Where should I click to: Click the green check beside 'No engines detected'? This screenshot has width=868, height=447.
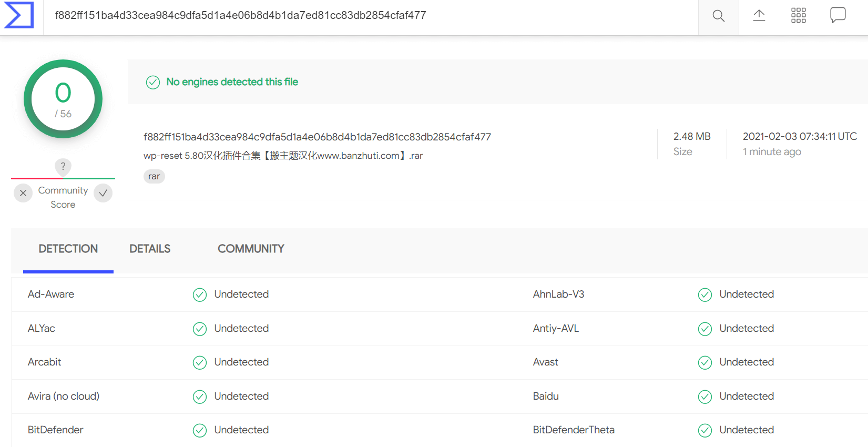(153, 82)
